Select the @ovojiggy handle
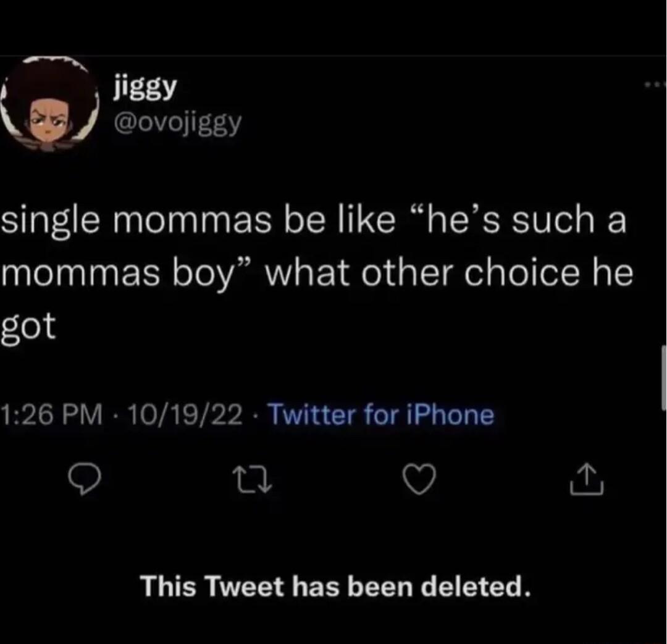Image resolution: width=667 pixels, height=644 pixels. click(x=179, y=122)
